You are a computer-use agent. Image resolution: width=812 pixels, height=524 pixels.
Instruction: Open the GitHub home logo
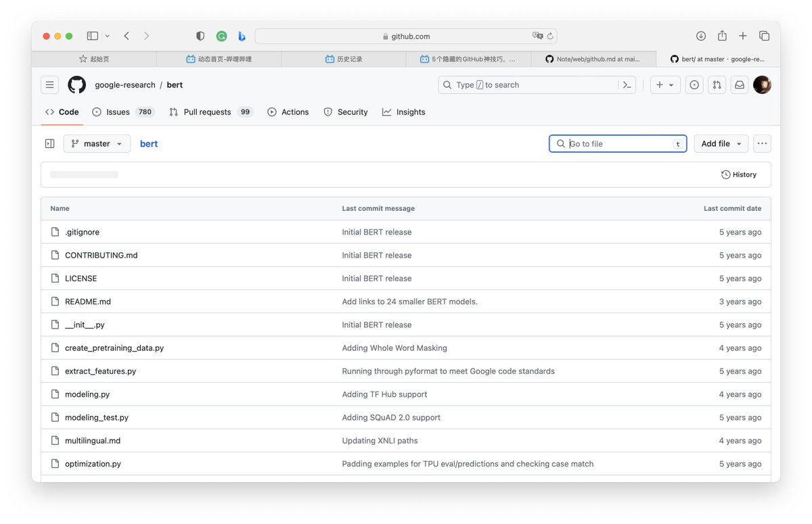pyautogui.click(x=76, y=85)
